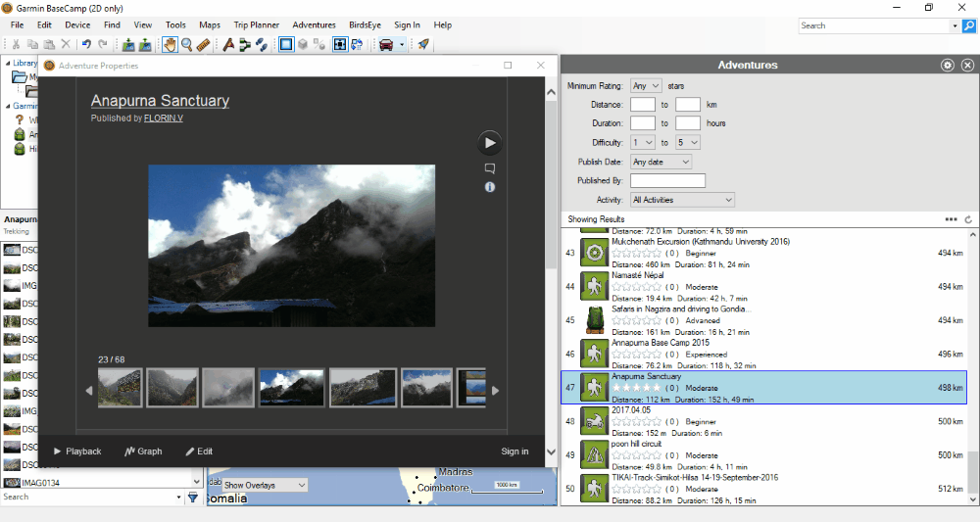980x522 pixels.
Task: Select the Hand pan tool
Action: (170, 44)
